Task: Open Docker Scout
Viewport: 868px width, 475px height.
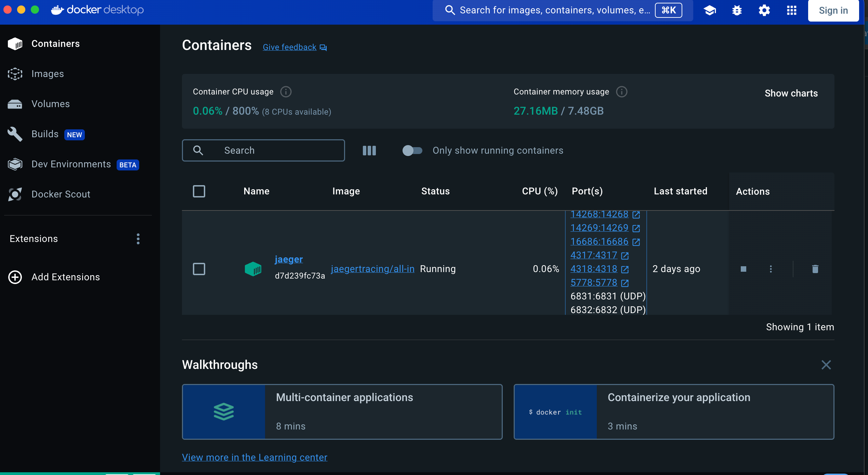Action: pos(61,194)
